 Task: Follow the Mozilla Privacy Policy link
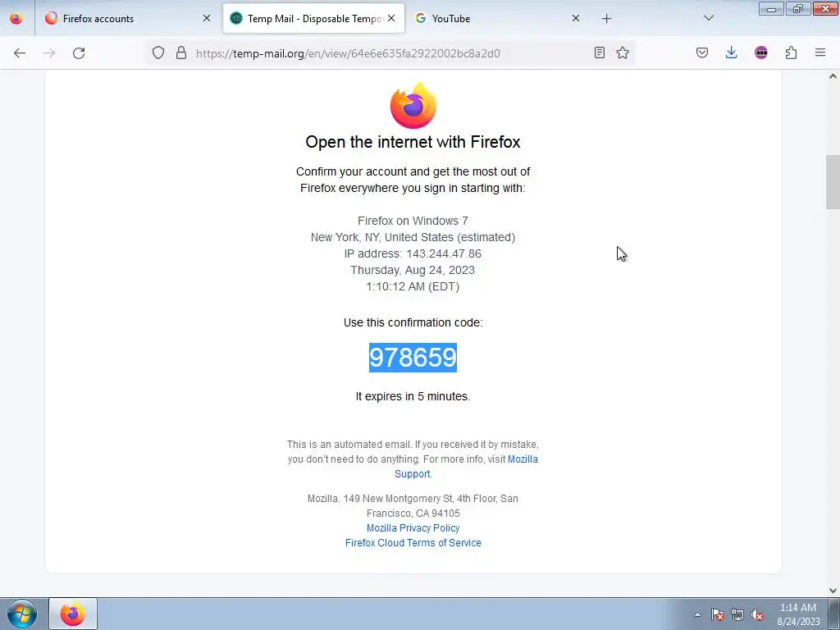413,527
